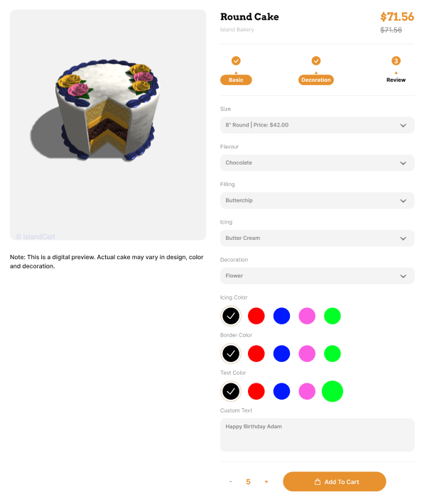Expand the Filling dropdown showing Butterchip

click(x=318, y=201)
